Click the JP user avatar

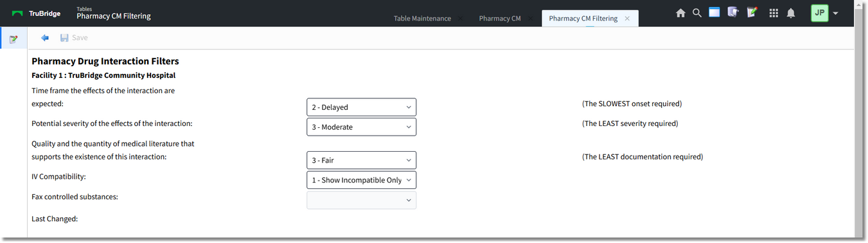click(820, 13)
